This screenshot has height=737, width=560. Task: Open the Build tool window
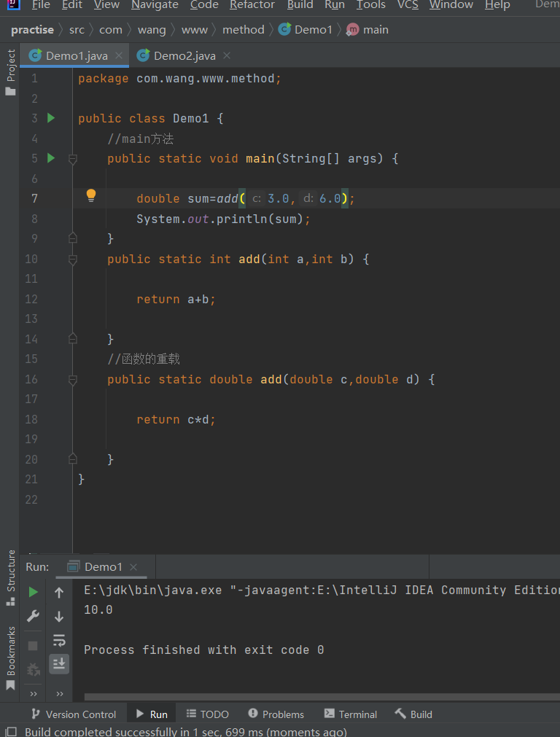tap(413, 714)
